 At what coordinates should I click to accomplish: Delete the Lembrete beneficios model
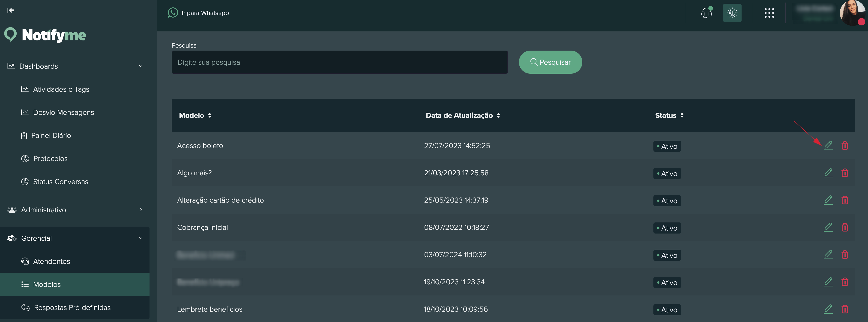(x=844, y=309)
